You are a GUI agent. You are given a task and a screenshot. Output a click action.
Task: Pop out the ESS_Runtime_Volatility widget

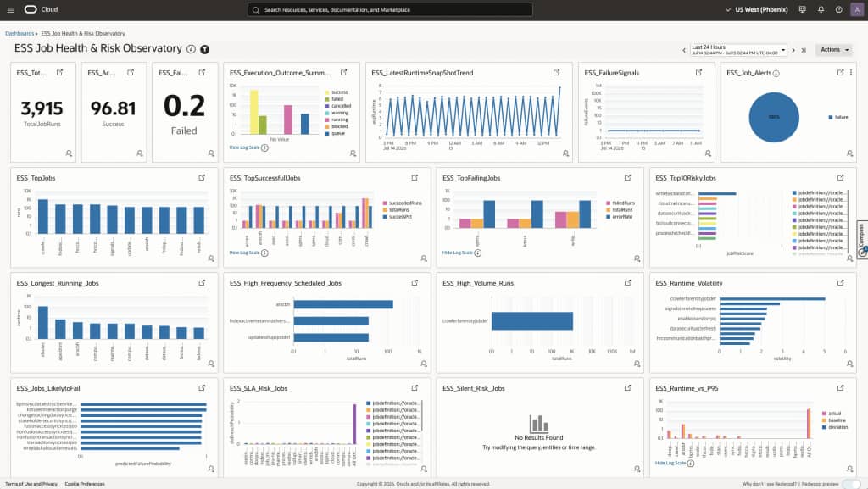click(840, 283)
